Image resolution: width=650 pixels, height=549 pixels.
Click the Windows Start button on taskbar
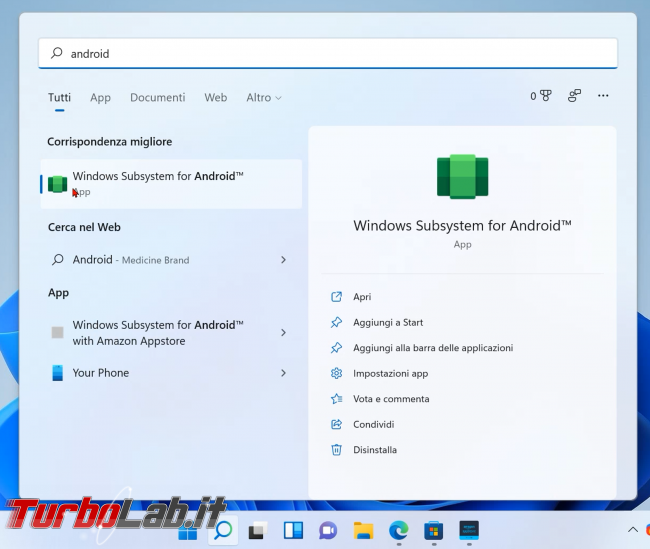[x=188, y=530]
